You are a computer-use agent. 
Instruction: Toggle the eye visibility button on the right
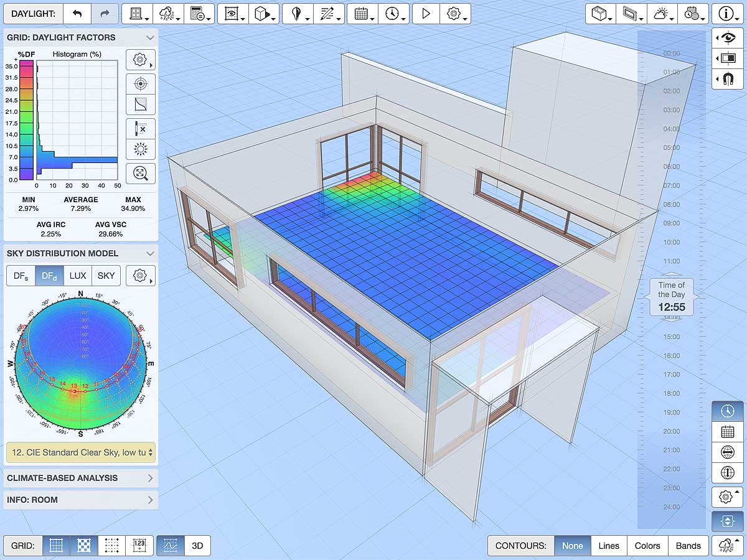[x=727, y=37]
